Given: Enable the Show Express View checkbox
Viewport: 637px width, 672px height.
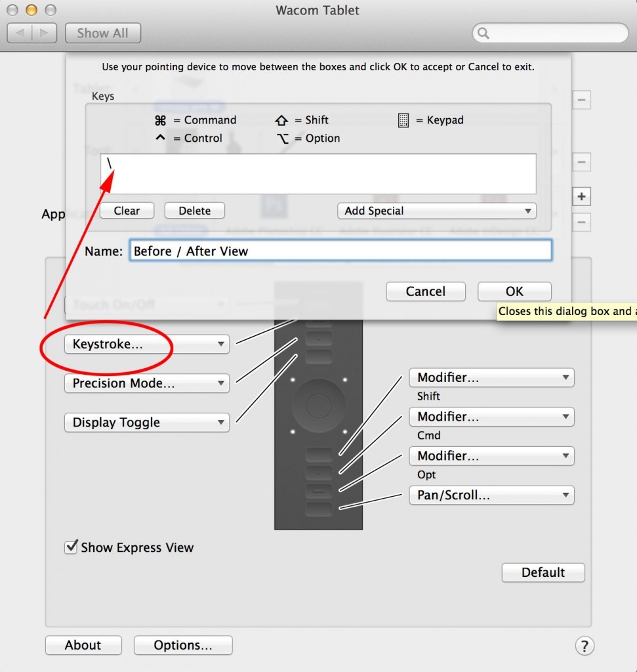Looking at the screenshot, I should [70, 547].
